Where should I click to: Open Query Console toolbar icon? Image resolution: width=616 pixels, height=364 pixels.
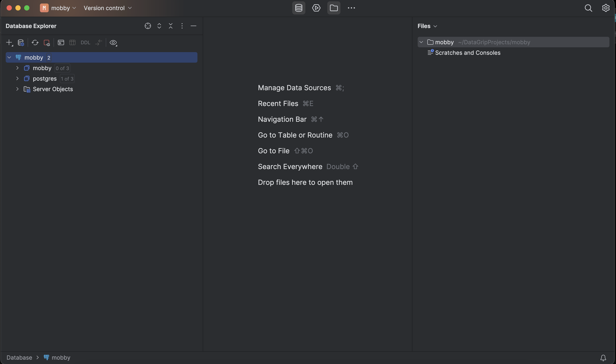pos(61,42)
